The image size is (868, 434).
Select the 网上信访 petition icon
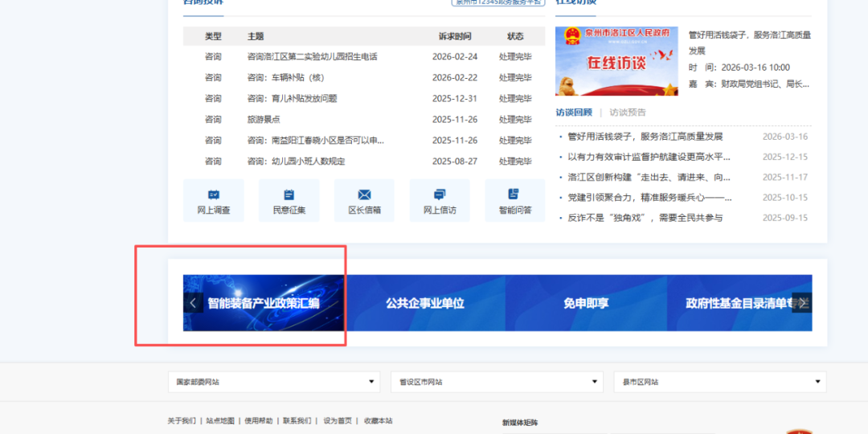[440, 200]
